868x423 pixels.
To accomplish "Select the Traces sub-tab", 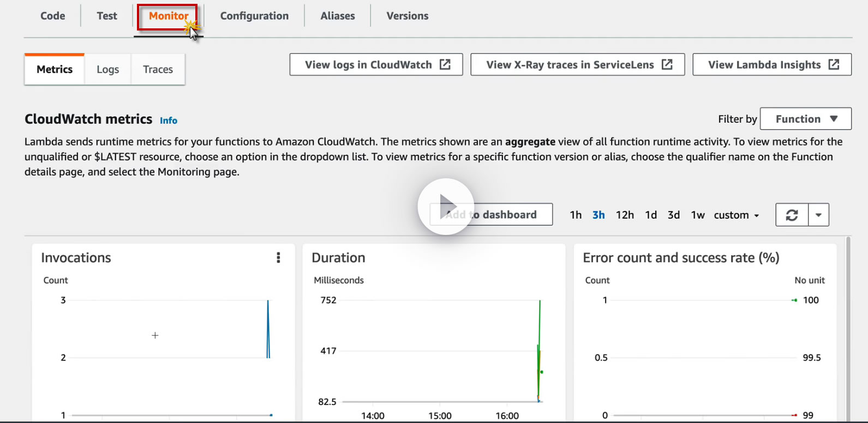I will [x=158, y=69].
